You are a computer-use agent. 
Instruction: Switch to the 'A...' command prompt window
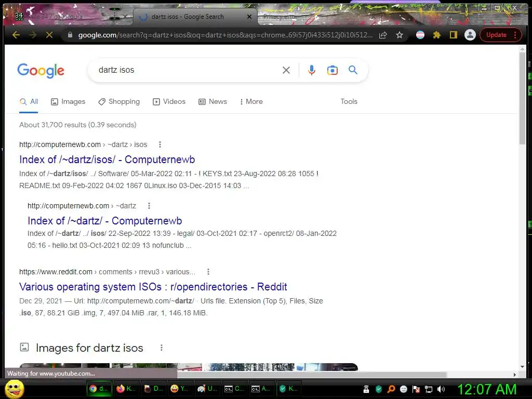click(x=262, y=389)
